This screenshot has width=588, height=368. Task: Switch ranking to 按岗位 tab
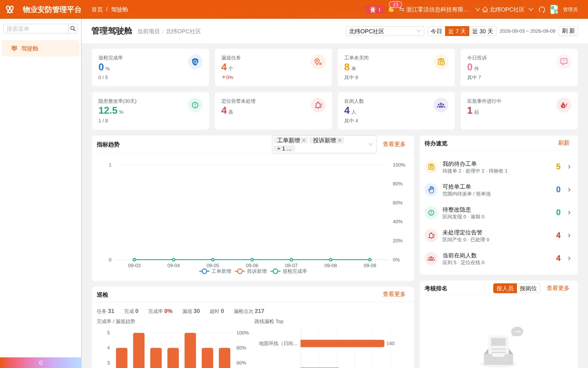click(x=528, y=288)
